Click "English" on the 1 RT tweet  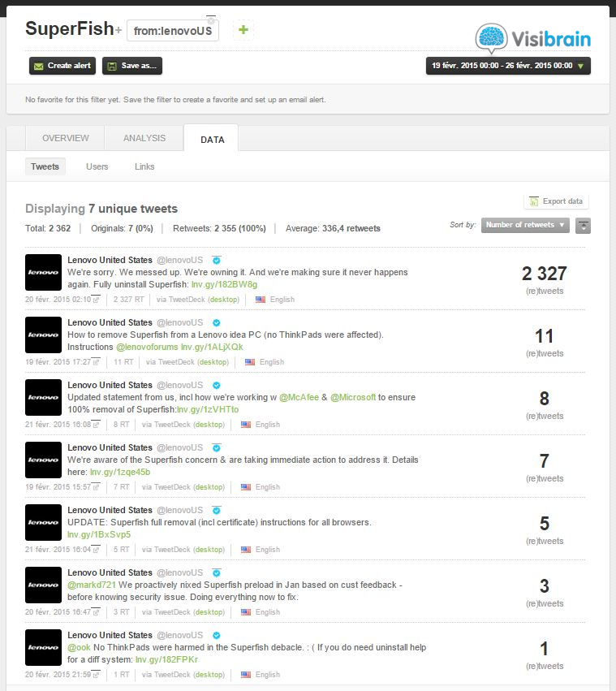coord(268,675)
